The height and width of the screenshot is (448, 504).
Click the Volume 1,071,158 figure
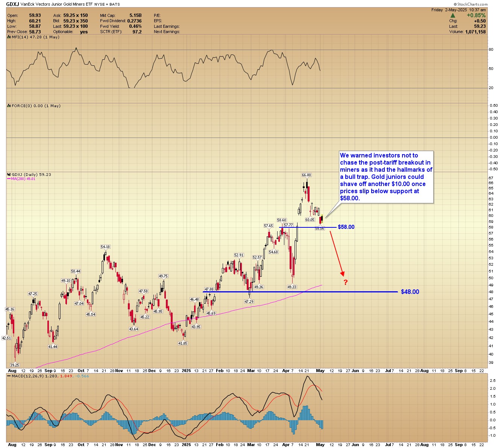(475, 32)
